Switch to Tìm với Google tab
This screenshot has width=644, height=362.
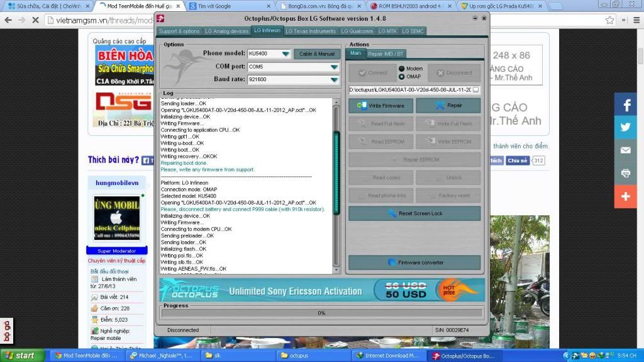coord(230,6)
